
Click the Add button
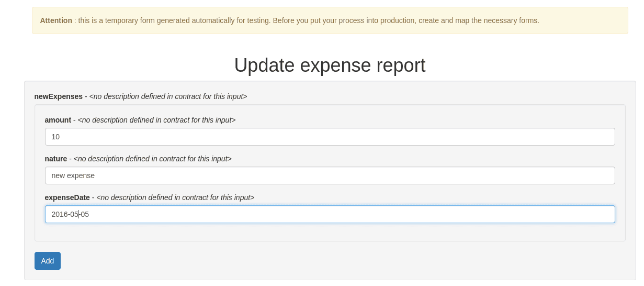48,261
